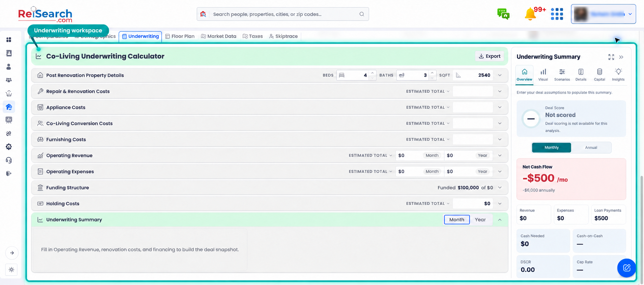Screen dimensions: 644x285
Task: Open the Skiptrace tab
Action: tap(283, 36)
